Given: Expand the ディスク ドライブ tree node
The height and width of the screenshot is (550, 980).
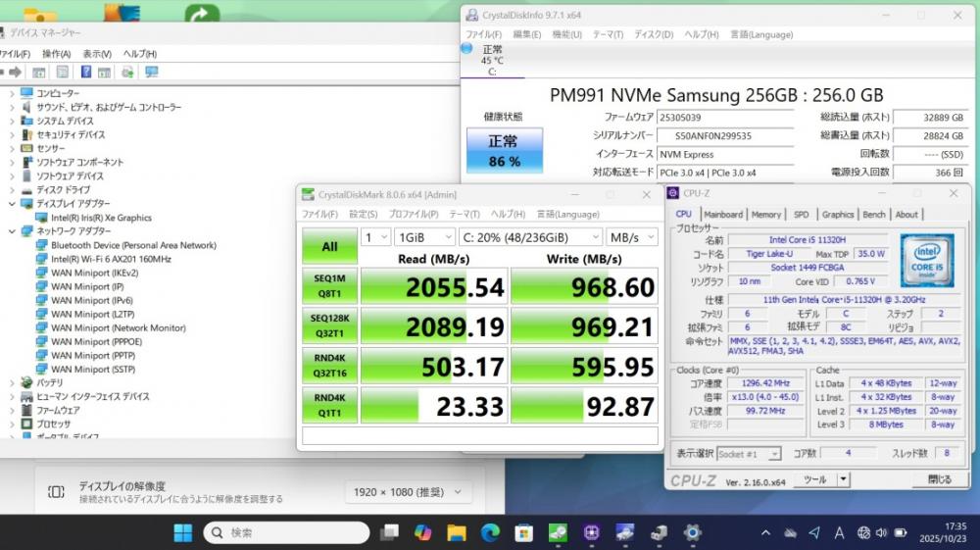Looking at the screenshot, I should (12, 190).
